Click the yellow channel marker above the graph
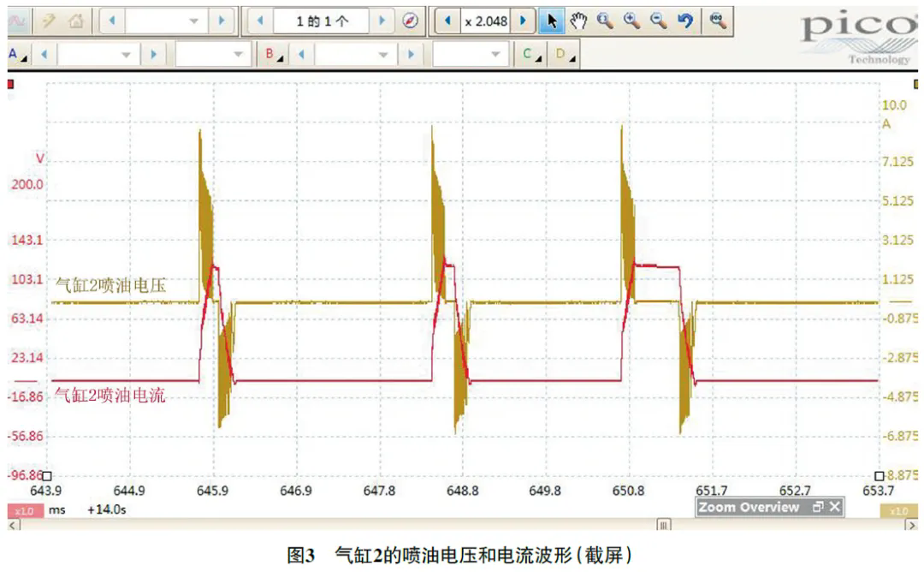924x572 pixels. [915, 84]
